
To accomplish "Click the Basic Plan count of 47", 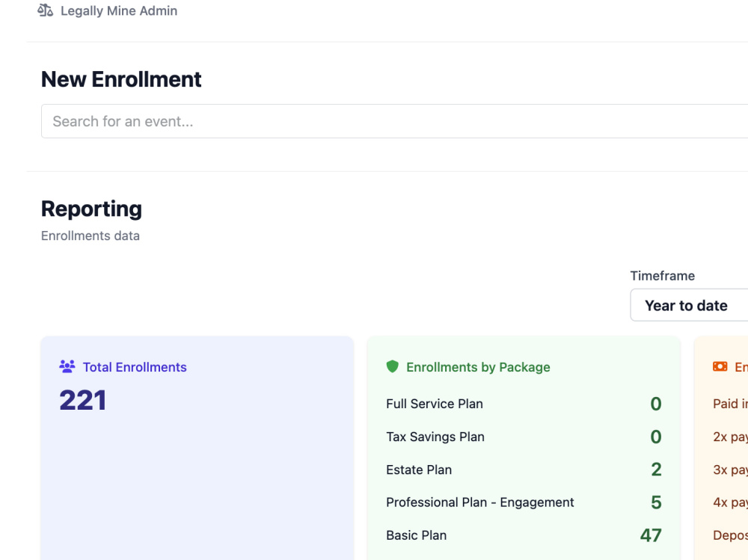I will (651, 535).
